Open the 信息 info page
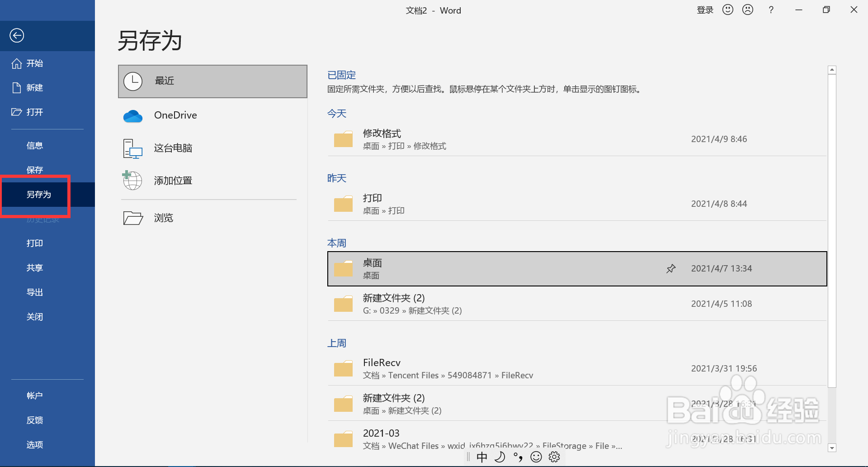This screenshot has width=868, height=467. click(x=47, y=146)
